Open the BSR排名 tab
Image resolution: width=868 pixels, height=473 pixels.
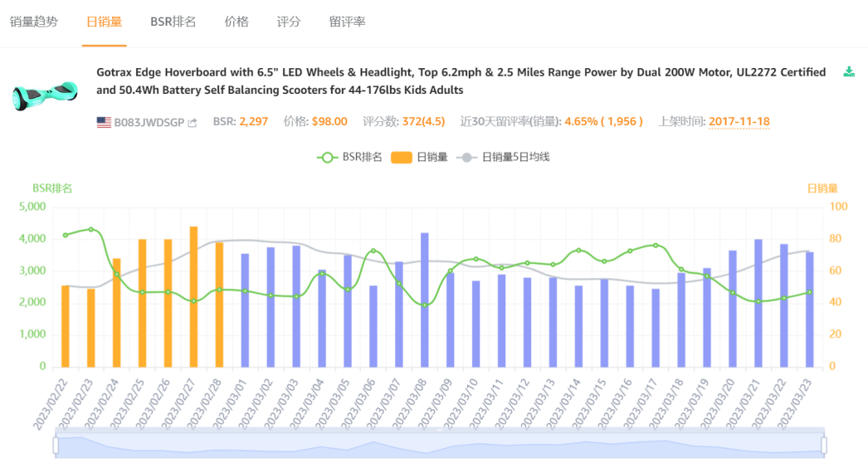pyautogui.click(x=173, y=22)
